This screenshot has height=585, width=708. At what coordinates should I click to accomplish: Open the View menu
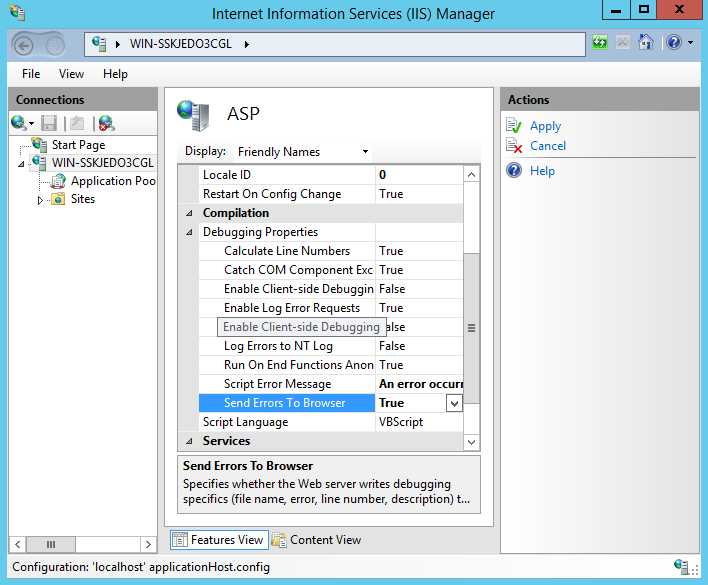71,74
